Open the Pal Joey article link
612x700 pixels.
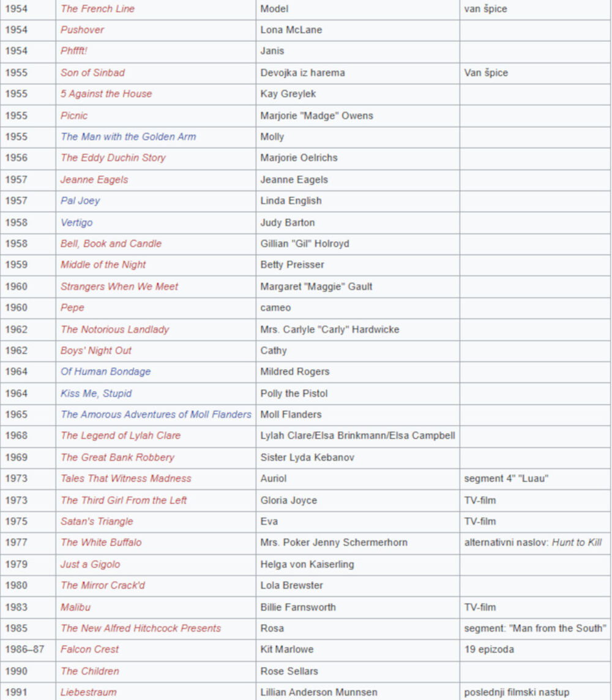click(80, 201)
